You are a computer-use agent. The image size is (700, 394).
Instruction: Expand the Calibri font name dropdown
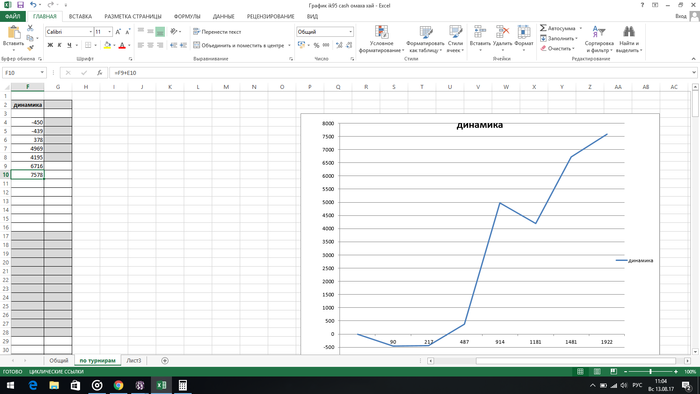[91, 32]
